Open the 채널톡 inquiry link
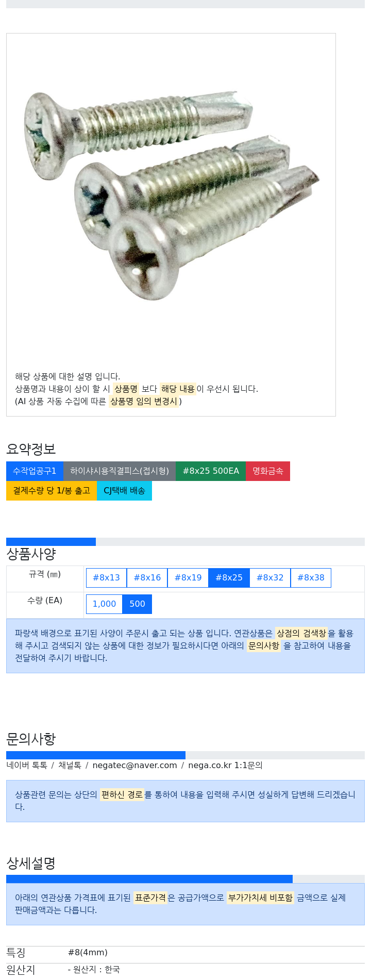Image resolution: width=371 pixels, height=980 pixels. click(70, 766)
